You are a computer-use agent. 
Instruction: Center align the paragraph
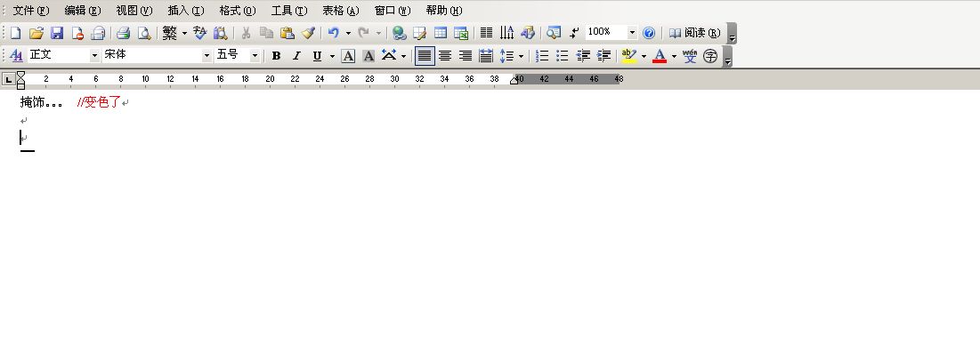445,56
